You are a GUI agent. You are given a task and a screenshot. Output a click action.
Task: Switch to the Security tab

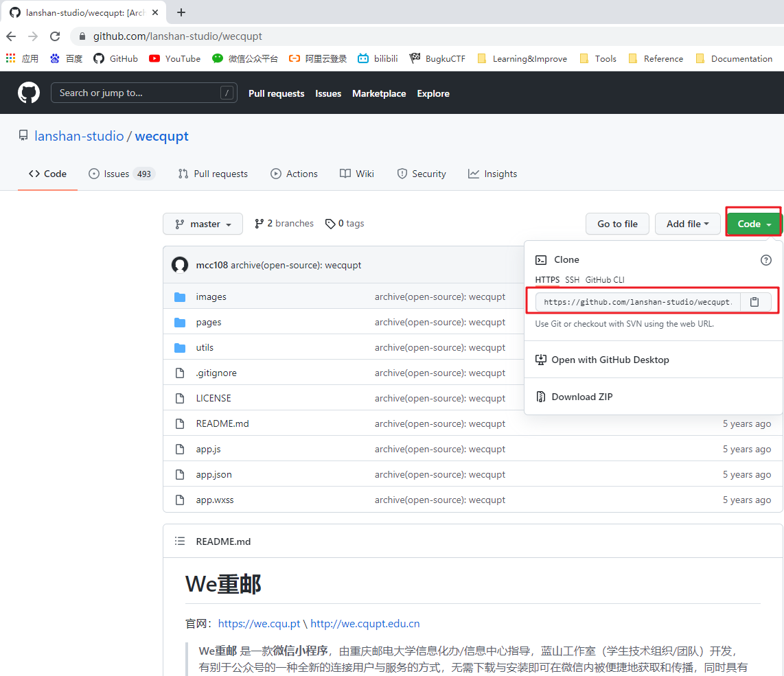422,174
